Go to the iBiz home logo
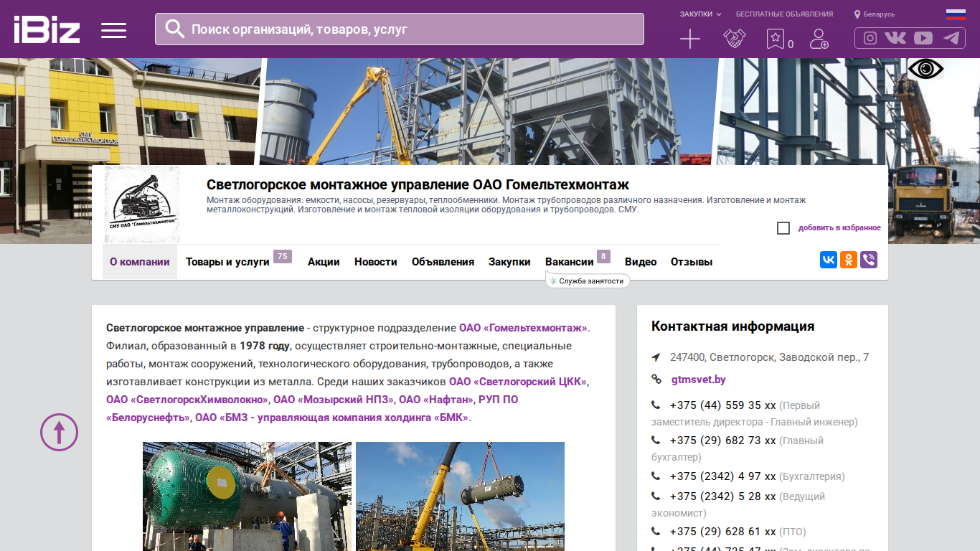Viewport: 980px width, 551px height. point(47,29)
